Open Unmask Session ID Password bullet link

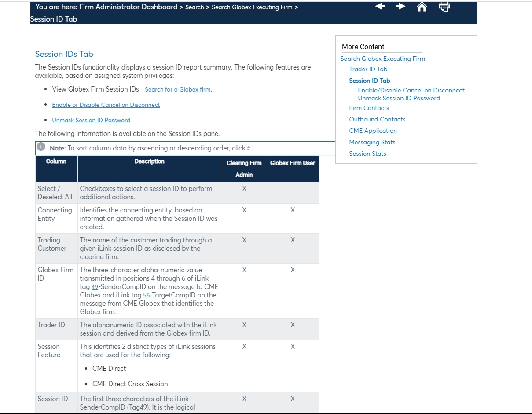[x=91, y=120]
